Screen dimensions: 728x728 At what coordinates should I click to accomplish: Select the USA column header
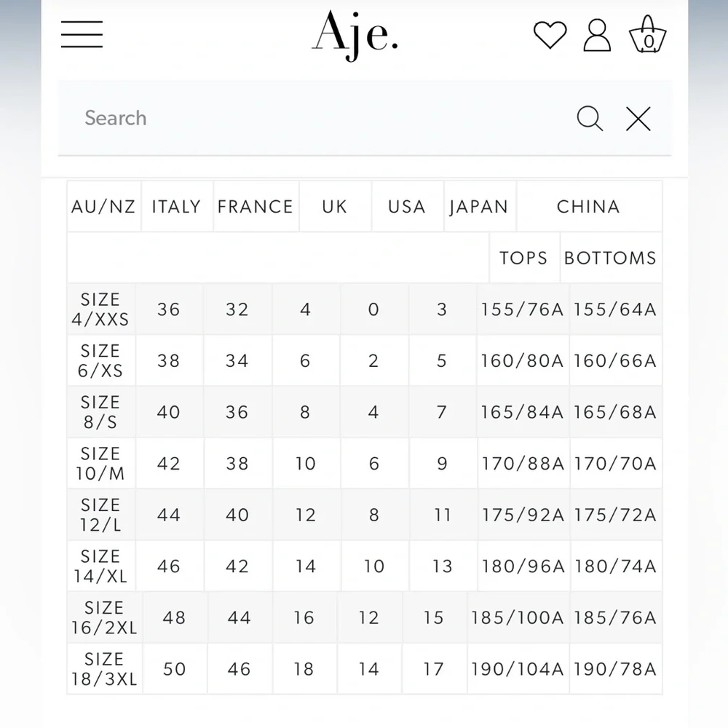pyautogui.click(x=407, y=206)
